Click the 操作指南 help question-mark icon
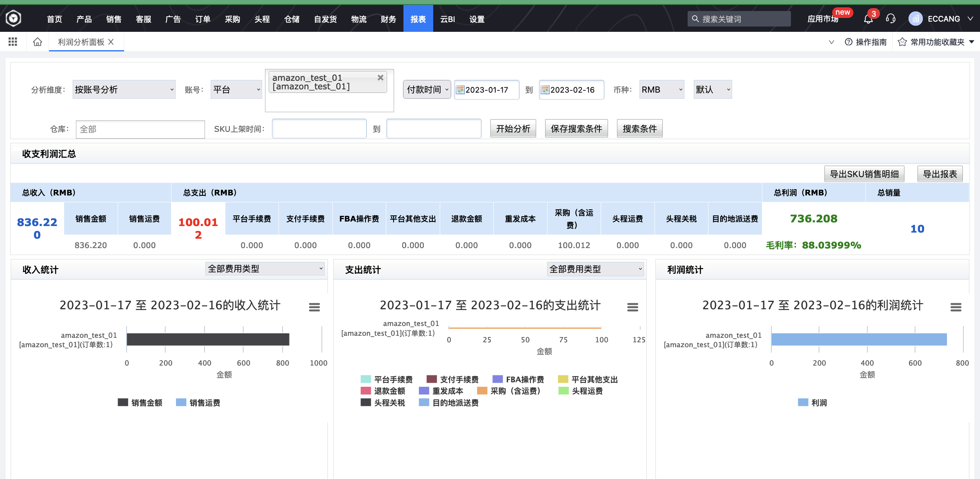This screenshot has height=479, width=980. coord(849,42)
